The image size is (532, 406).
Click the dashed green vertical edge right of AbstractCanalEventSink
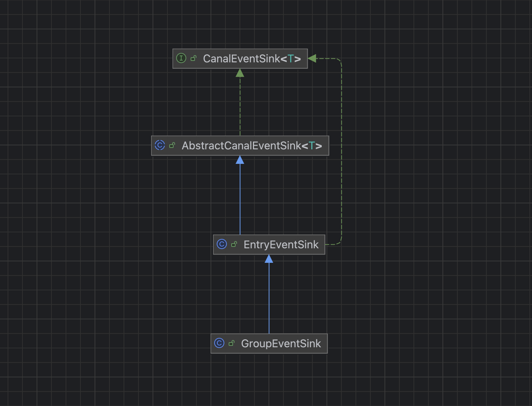341,152
